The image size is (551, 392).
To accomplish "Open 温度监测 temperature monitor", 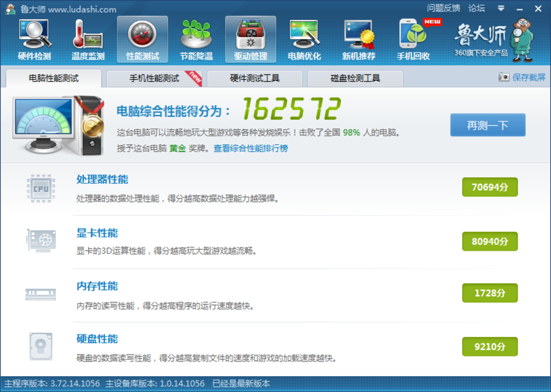I will pyautogui.click(x=88, y=40).
